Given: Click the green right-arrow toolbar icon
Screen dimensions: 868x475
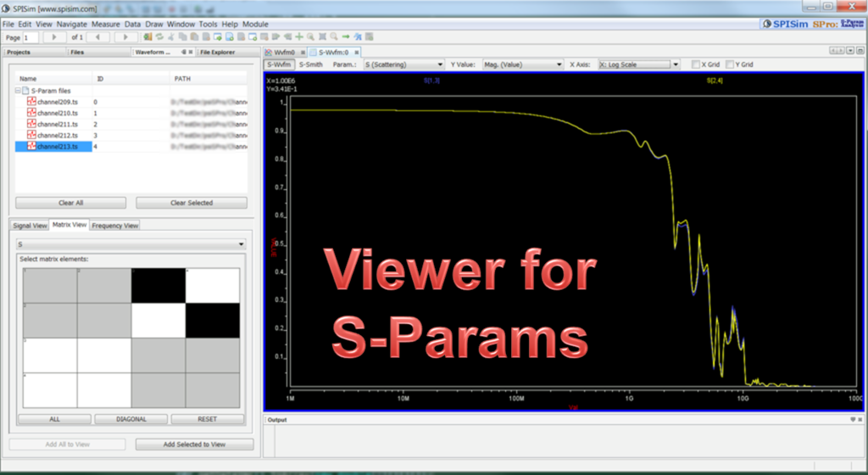Looking at the screenshot, I should tap(346, 37).
